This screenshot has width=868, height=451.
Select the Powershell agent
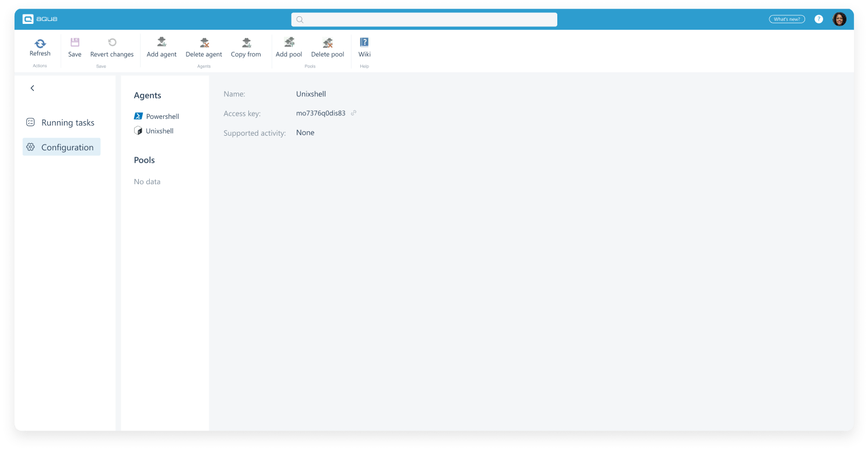pyautogui.click(x=161, y=116)
